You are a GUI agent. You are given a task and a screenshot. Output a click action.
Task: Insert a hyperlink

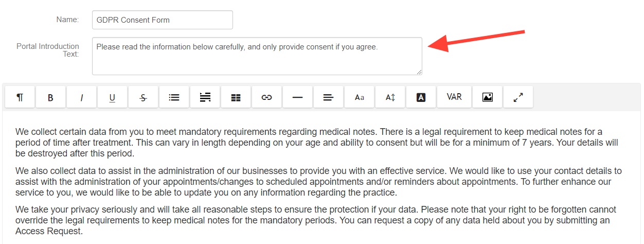[x=266, y=97]
